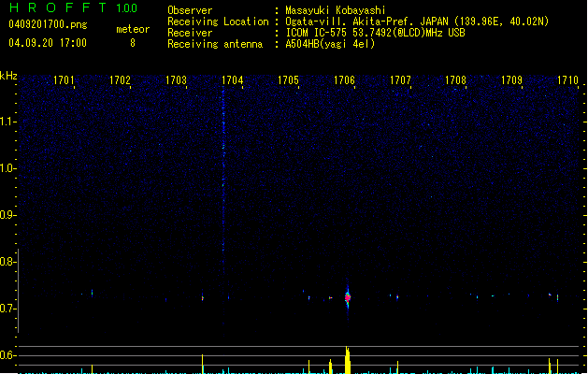Click the A504HB antenna description text
The height and width of the screenshot is (374, 588).
[x=330, y=44]
